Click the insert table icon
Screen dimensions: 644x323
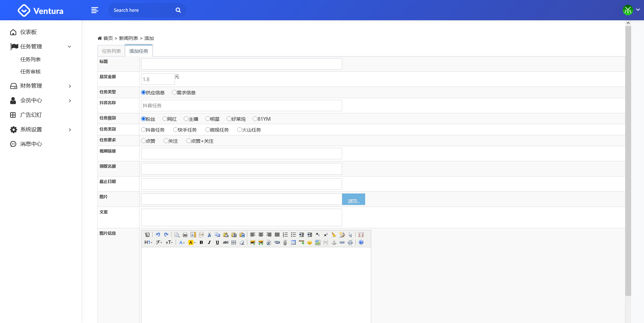click(x=293, y=243)
